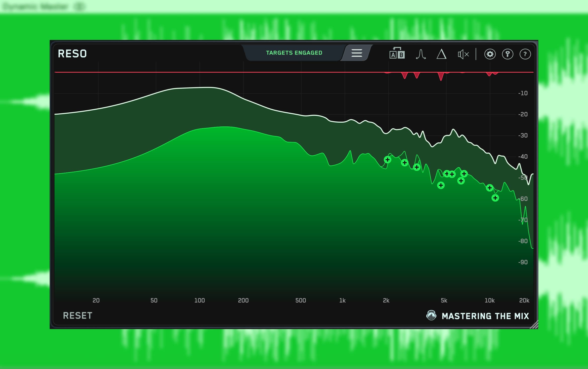
Task: Toggle the muted speaker bypass icon
Action: (463, 54)
